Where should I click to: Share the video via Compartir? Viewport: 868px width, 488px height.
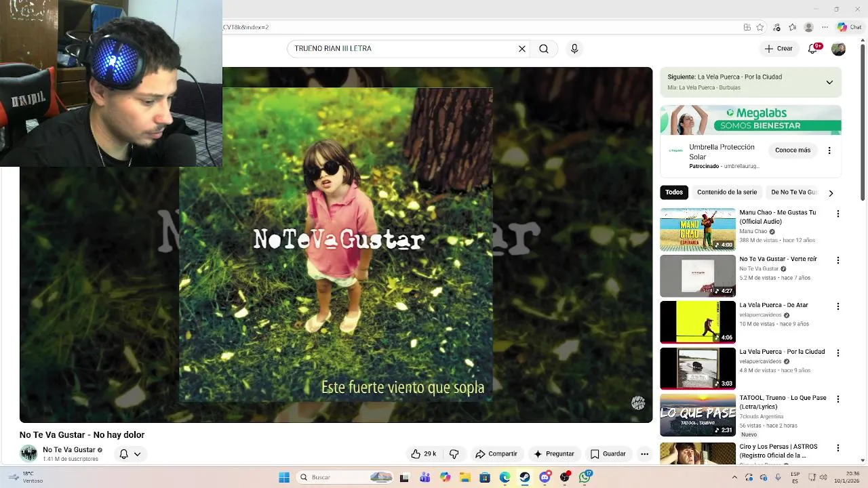pyautogui.click(x=496, y=454)
